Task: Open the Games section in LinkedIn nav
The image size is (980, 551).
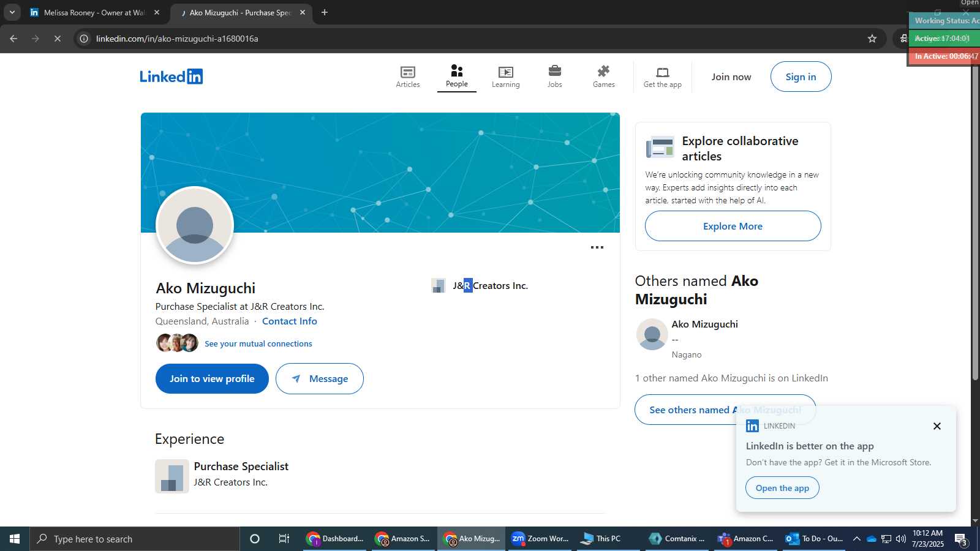Action: click(x=604, y=77)
